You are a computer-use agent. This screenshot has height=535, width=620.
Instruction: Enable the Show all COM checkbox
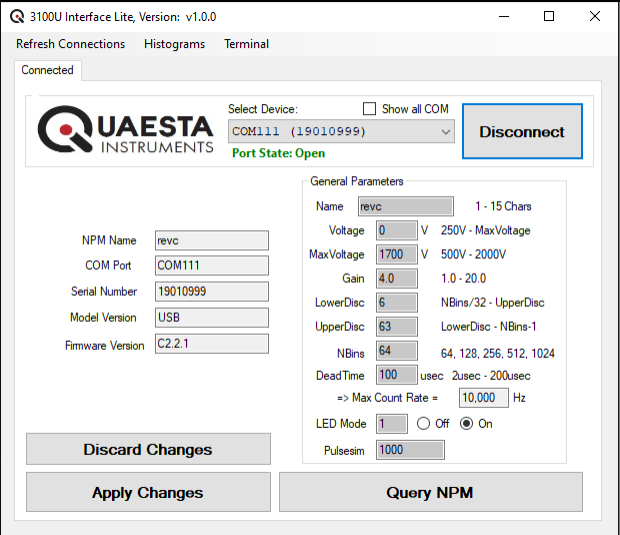tap(369, 109)
